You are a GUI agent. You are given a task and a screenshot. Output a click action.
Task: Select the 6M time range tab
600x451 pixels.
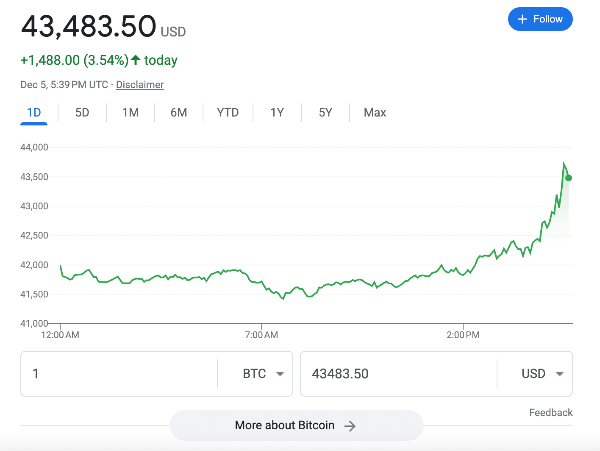[179, 112]
